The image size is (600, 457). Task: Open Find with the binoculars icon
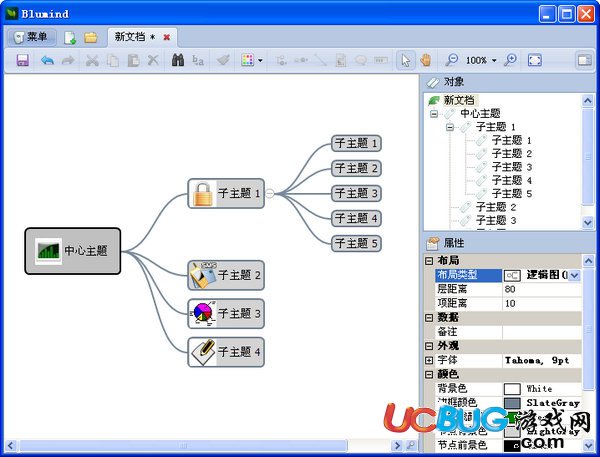click(178, 60)
